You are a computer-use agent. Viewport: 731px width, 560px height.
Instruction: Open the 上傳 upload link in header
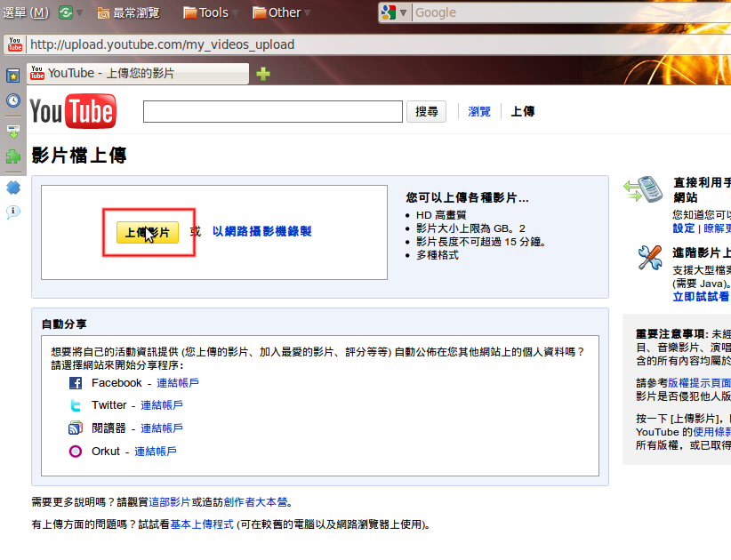click(523, 112)
